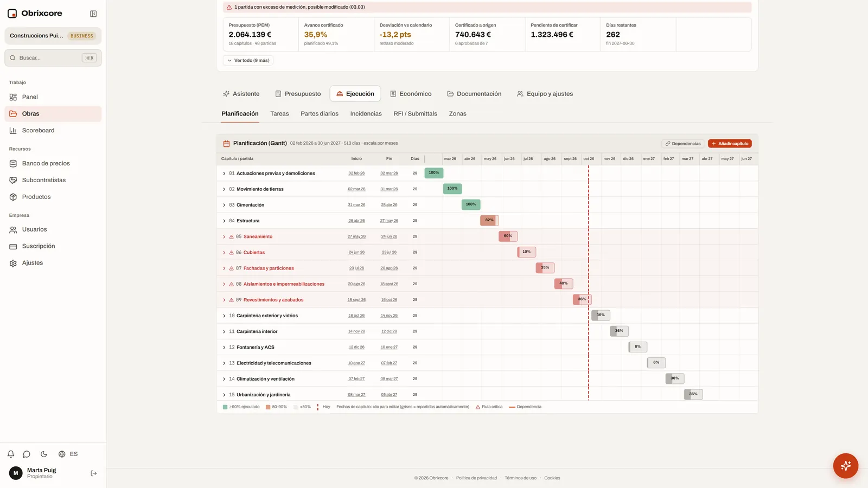Viewport: 868px width, 488px height.
Task: Open Usuarios page
Action: pyautogui.click(x=53, y=229)
